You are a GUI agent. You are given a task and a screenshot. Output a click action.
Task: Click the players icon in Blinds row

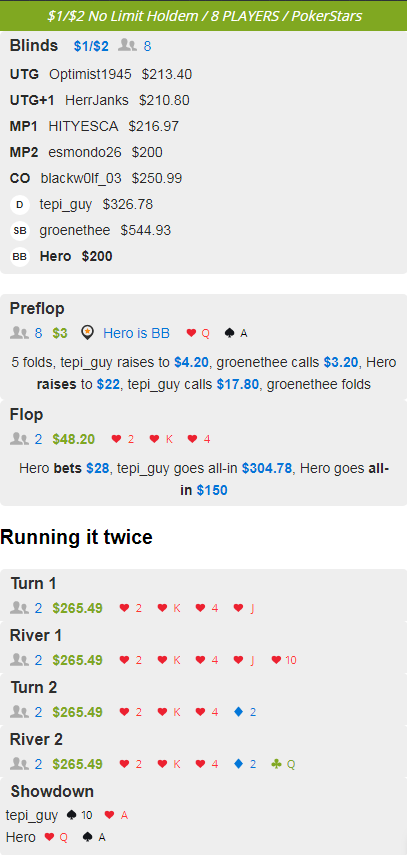pyautogui.click(x=127, y=46)
